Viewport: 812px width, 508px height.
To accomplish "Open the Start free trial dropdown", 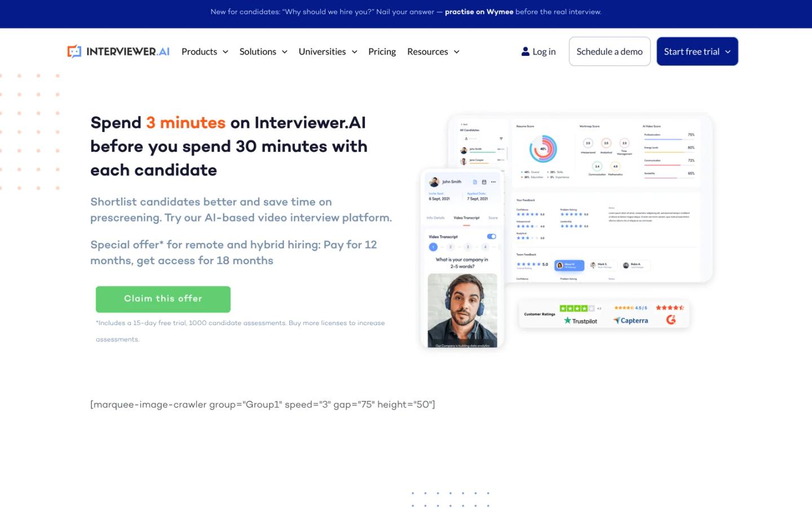I will (x=697, y=51).
